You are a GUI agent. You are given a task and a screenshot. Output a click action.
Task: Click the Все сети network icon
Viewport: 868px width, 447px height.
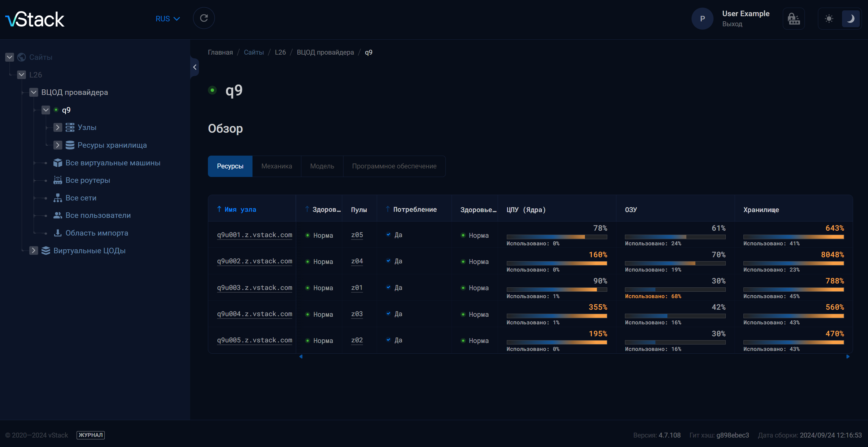pyautogui.click(x=58, y=198)
